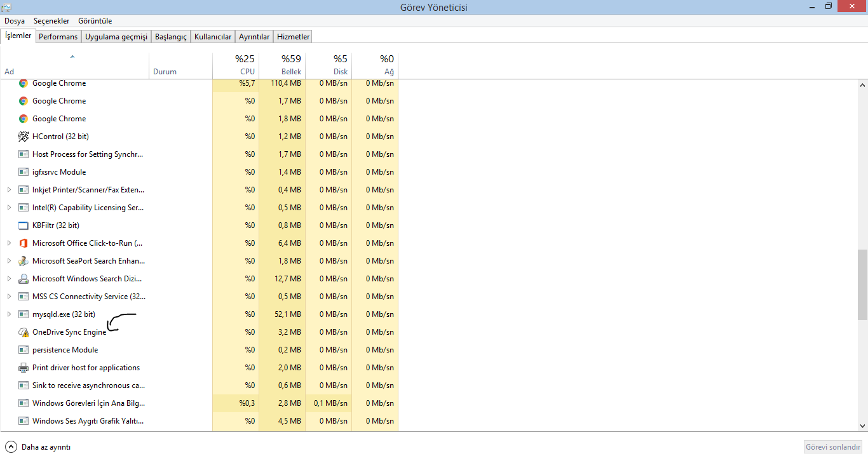868x456 pixels.
Task: Click the %0,3 CPU value
Action: 247,403
